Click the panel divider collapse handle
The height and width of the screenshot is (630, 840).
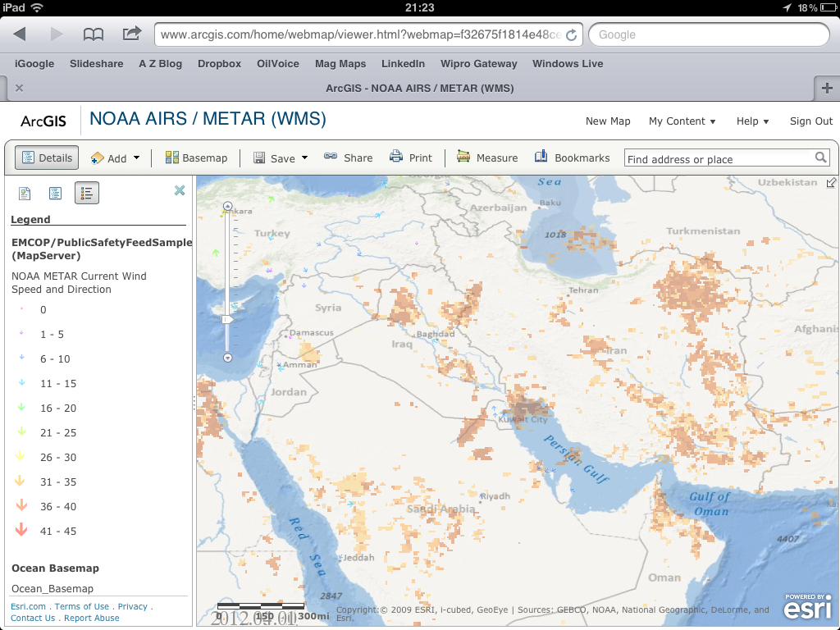click(x=194, y=403)
